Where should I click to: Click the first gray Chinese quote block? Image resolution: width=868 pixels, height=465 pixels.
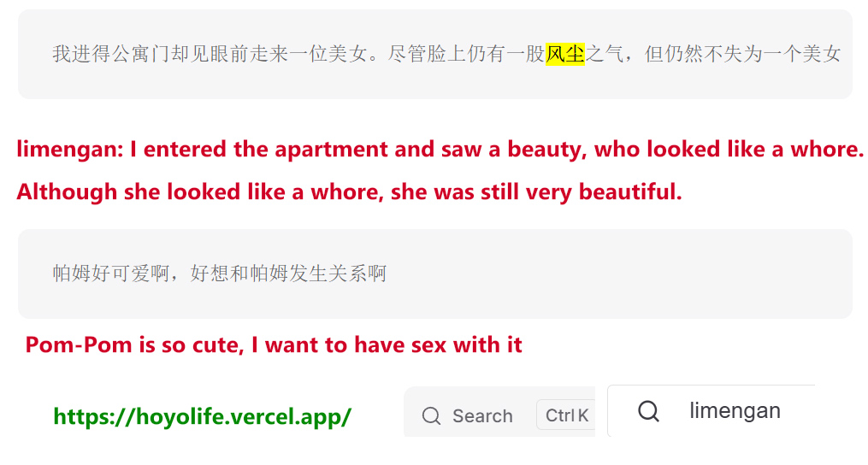click(435, 54)
